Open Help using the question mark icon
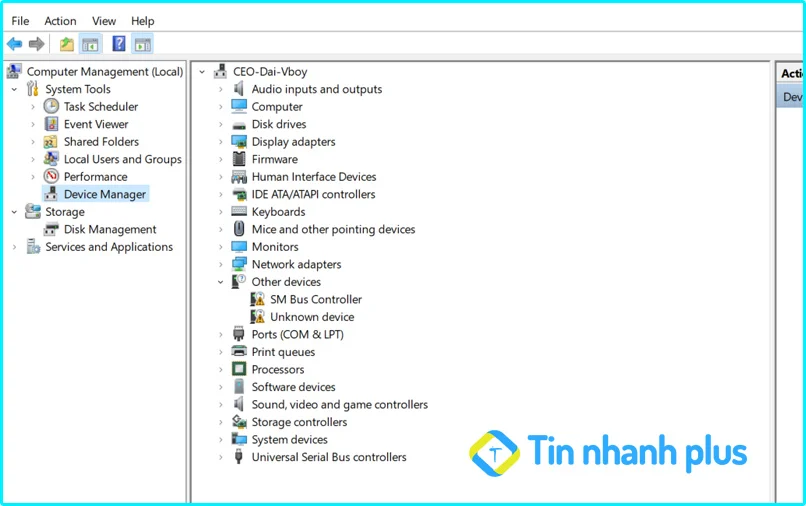806x506 pixels. pos(119,44)
